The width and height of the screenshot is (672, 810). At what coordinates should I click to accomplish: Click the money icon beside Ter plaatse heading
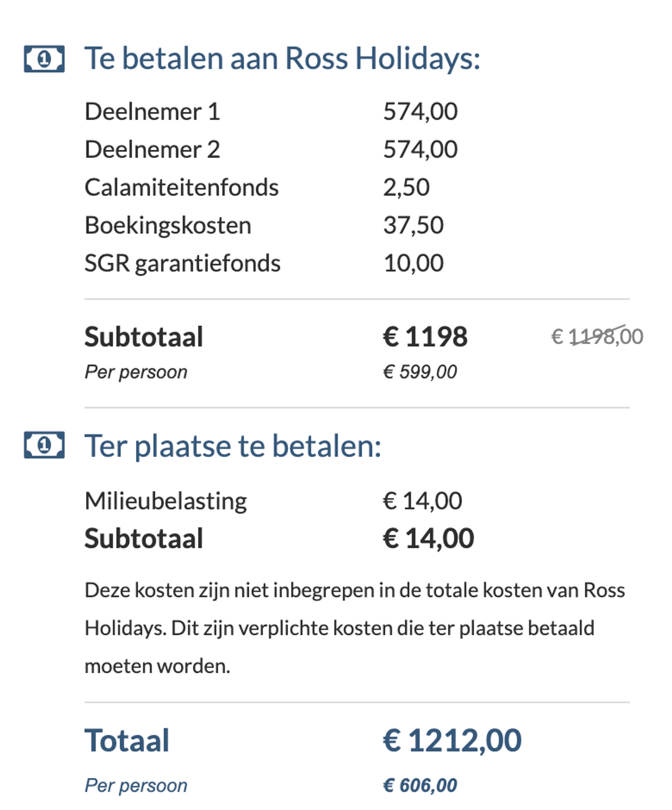(x=44, y=445)
